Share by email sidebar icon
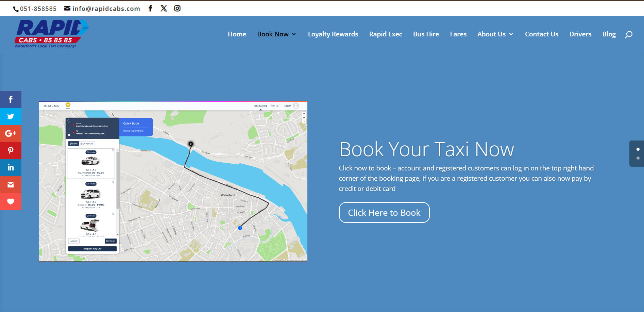 click(11, 184)
